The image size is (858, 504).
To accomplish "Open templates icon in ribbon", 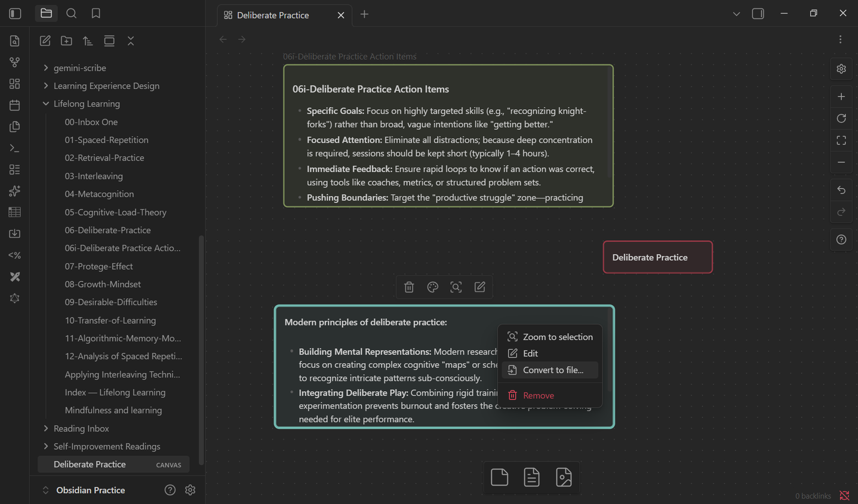I will [15, 127].
